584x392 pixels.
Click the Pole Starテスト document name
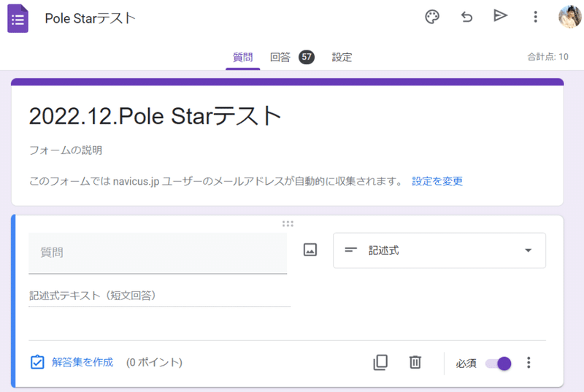pos(90,18)
